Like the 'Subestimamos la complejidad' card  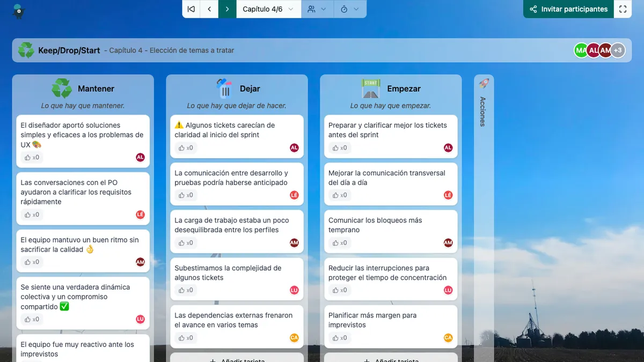pos(186,290)
